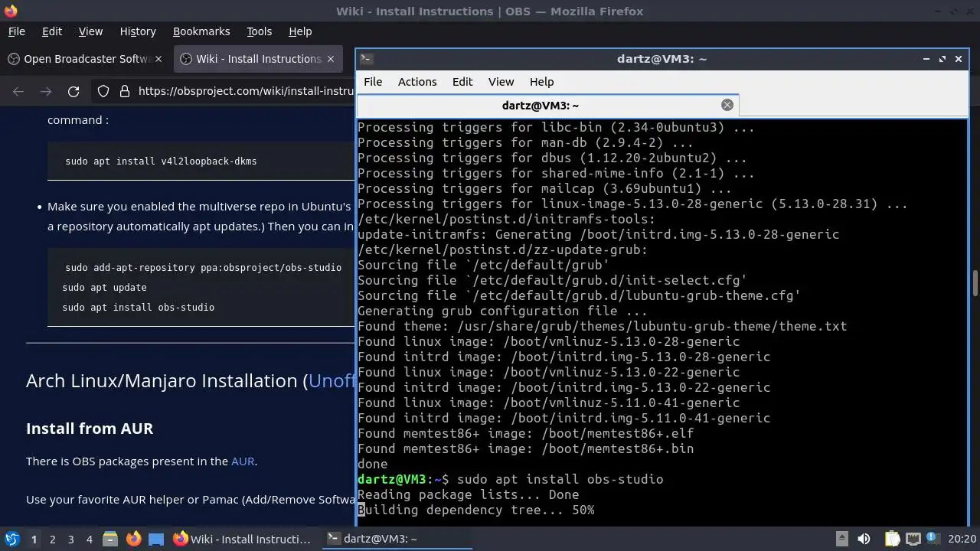The width and height of the screenshot is (980, 551).
Task: Open Firefox View menu
Action: click(x=90, y=31)
